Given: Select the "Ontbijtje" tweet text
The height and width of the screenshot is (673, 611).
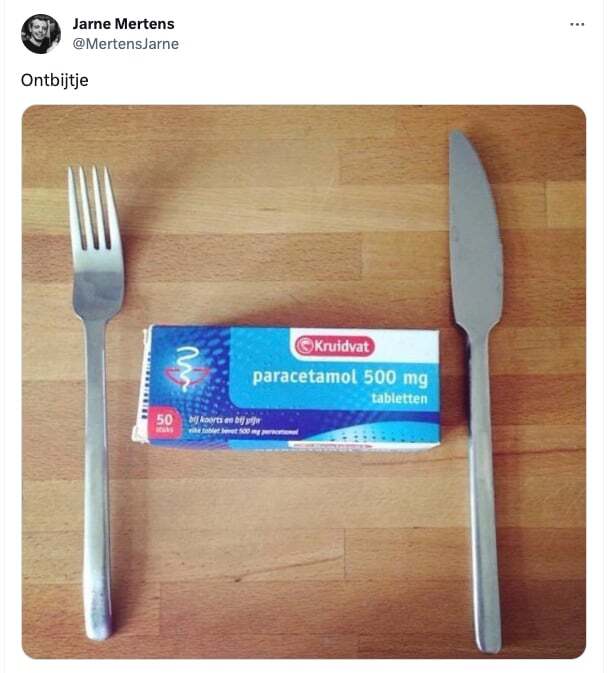Looking at the screenshot, I should click(x=54, y=80).
